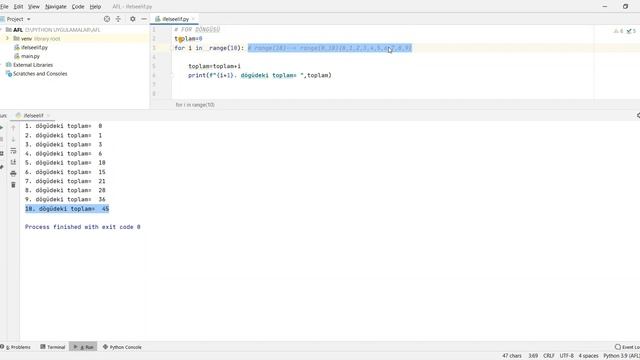
Task: Open the Python Console tool window
Action: point(122,347)
